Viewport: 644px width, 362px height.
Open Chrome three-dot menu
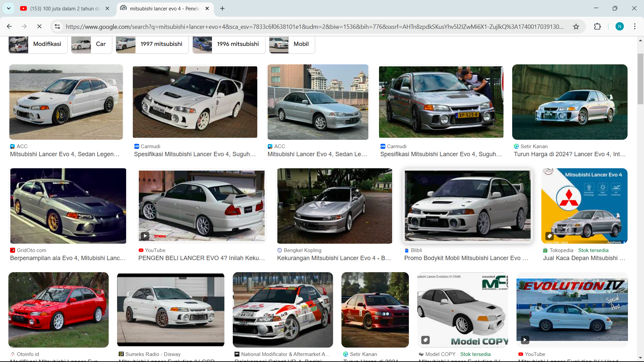(x=635, y=26)
